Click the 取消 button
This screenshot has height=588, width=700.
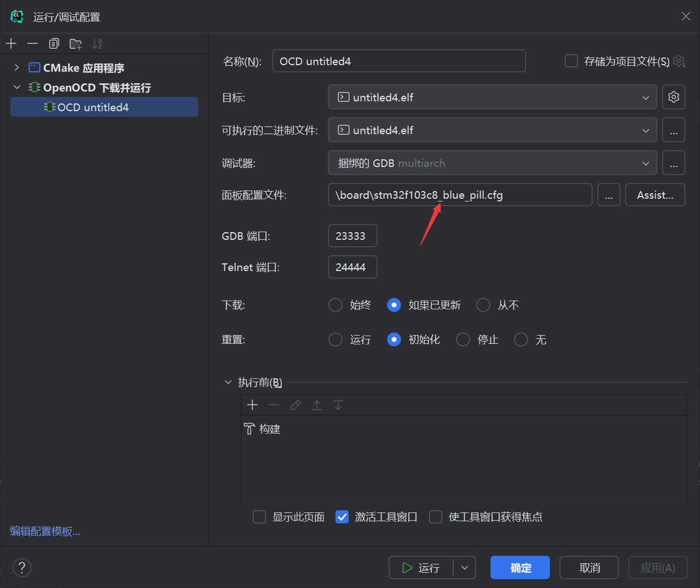589,568
